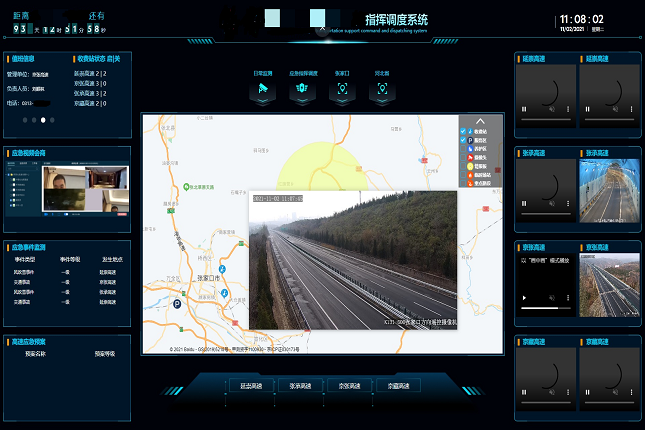Mute the black 京张高速 video player
This screenshot has width=645, height=430.
point(552,298)
